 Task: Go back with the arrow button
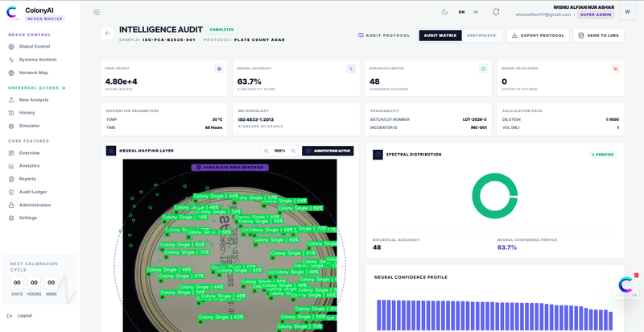point(107,33)
